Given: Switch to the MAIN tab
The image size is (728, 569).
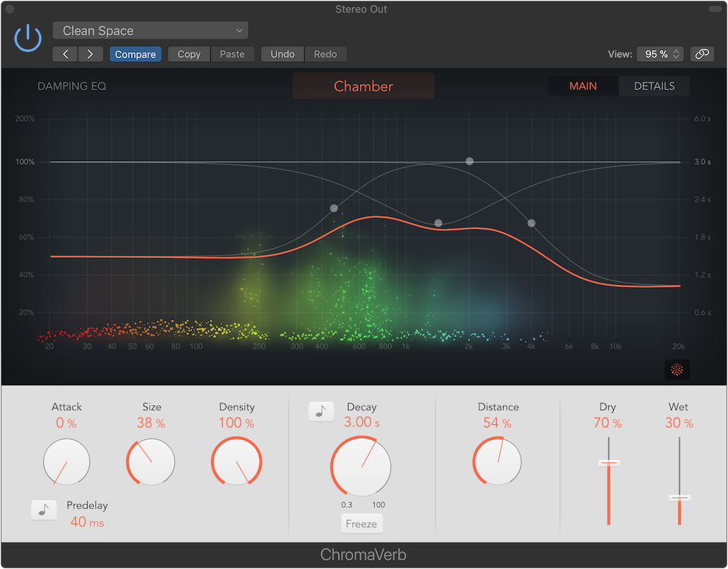Looking at the screenshot, I should coord(583,86).
